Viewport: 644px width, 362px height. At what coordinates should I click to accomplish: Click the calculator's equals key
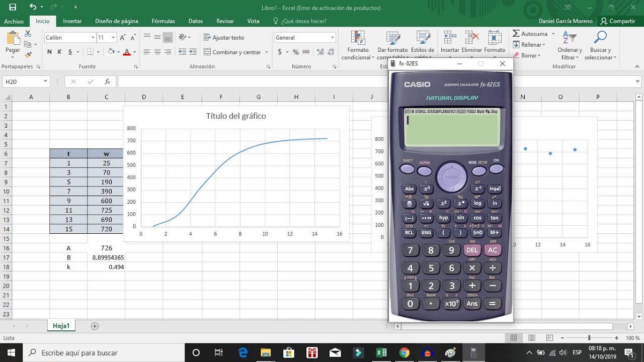click(493, 303)
